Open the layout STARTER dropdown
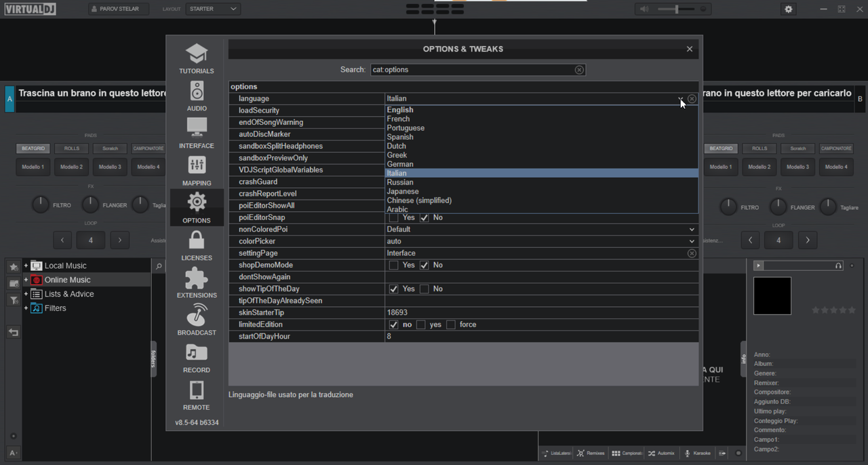868x465 pixels. point(213,9)
